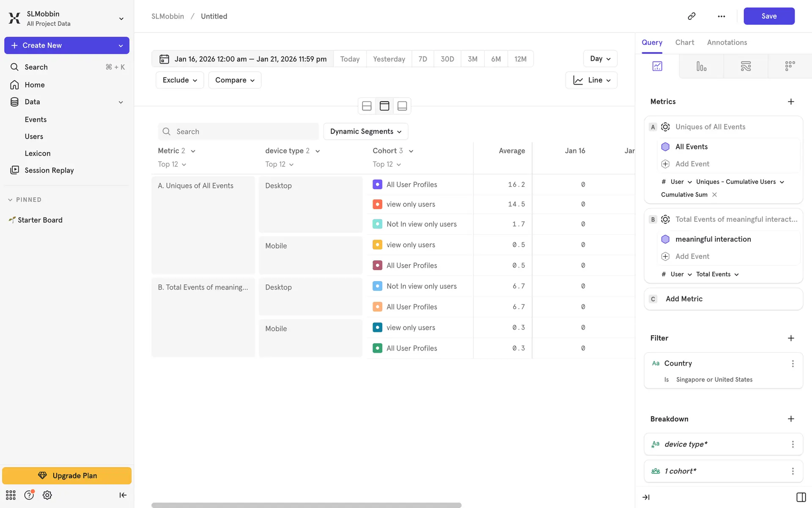The width and height of the screenshot is (812, 508).
Task: Open the Day granularity dropdown
Action: click(x=600, y=59)
